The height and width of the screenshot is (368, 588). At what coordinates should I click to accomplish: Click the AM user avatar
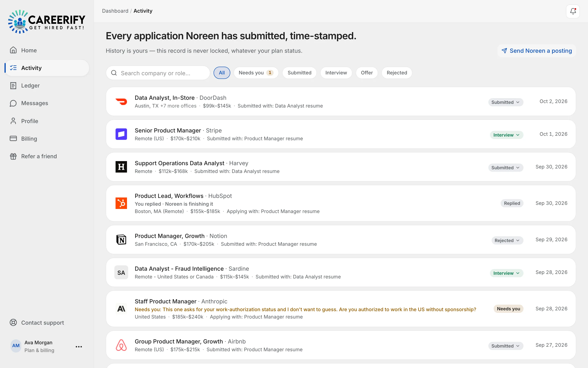[16, 346]
